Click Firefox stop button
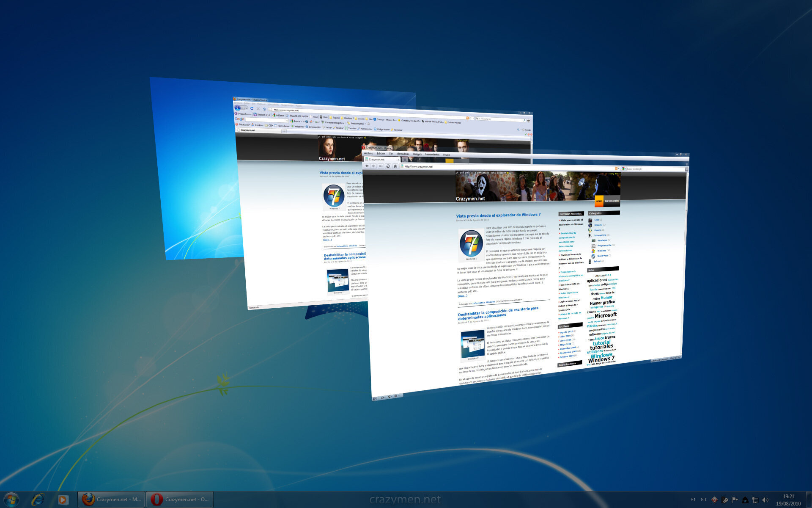Viewport: 812px width, 508px height. click(x=258, y=109)
